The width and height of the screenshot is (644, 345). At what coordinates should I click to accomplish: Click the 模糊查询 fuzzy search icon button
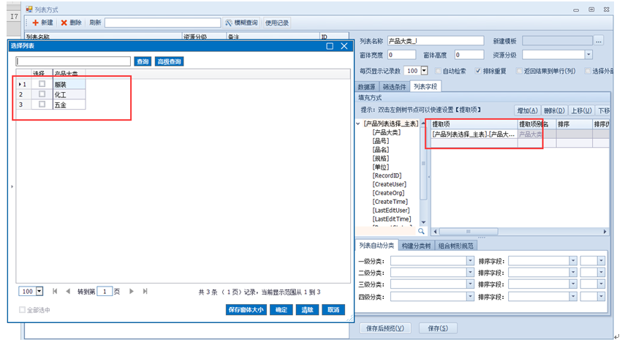(230, 23)
